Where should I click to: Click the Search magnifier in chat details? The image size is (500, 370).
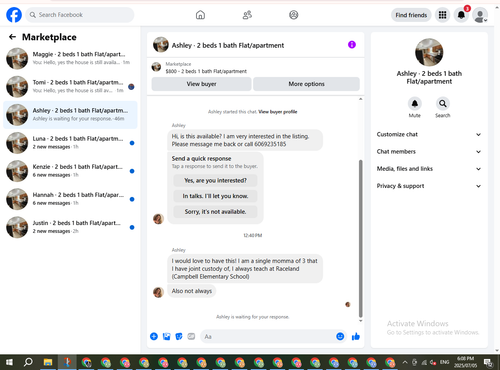pos(443,104)
